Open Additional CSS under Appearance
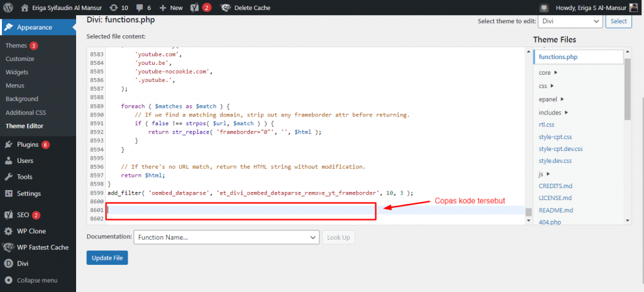Screen dimensions: 644x292 [x=26, y=112]
